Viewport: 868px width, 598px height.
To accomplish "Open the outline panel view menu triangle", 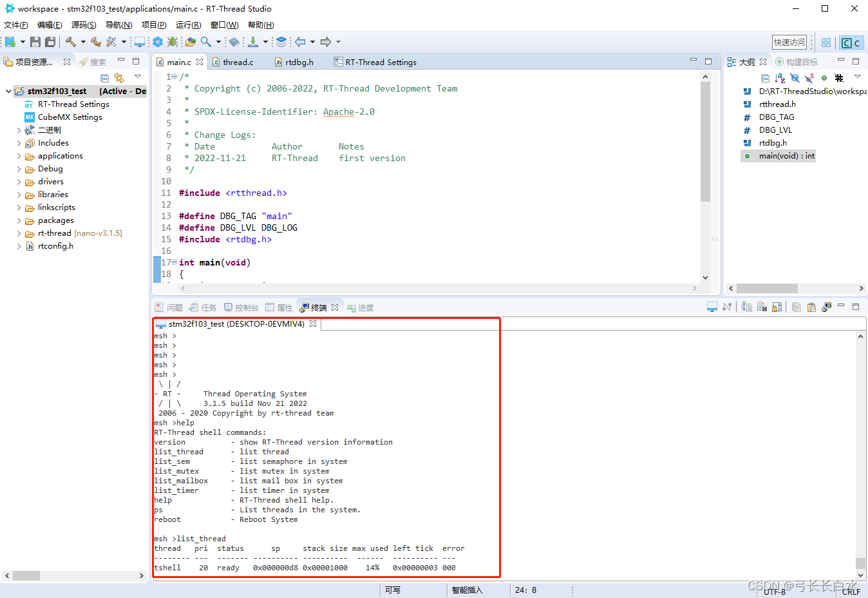I will (858, 77).
